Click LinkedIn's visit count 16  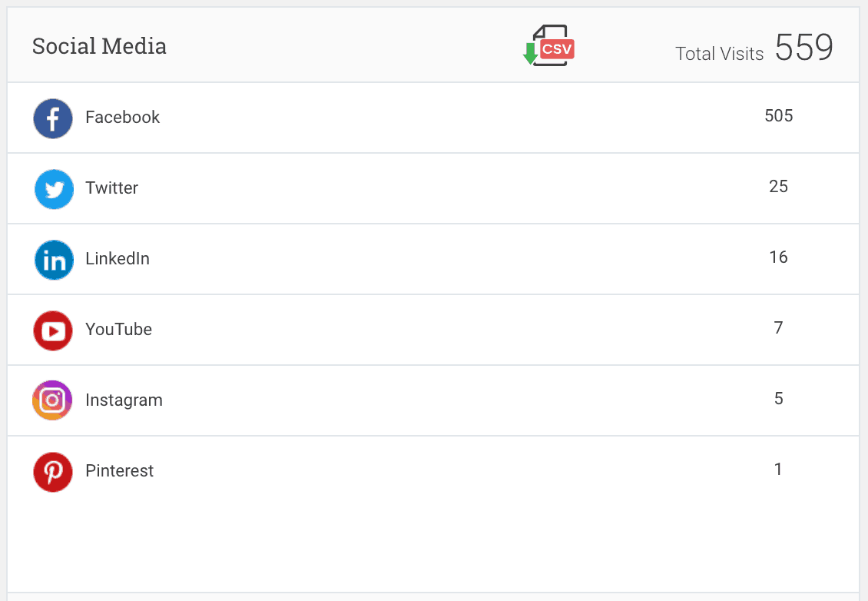pyautogui.click(x=778, y=257)
